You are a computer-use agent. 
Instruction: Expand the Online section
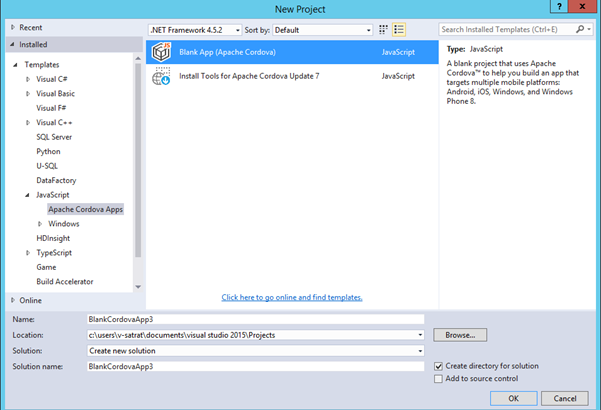pos(13,300)
